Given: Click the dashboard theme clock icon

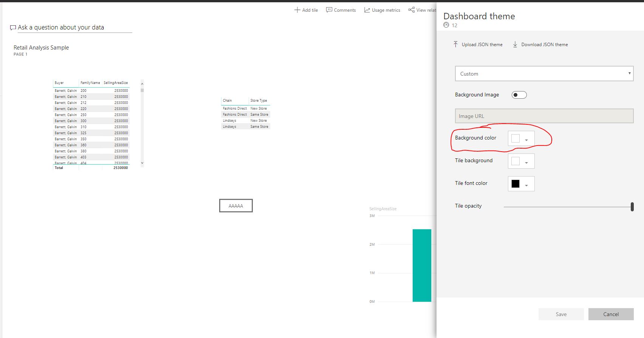Looking at the screenshot, I should pyautogui.click(x=446, y=25).
